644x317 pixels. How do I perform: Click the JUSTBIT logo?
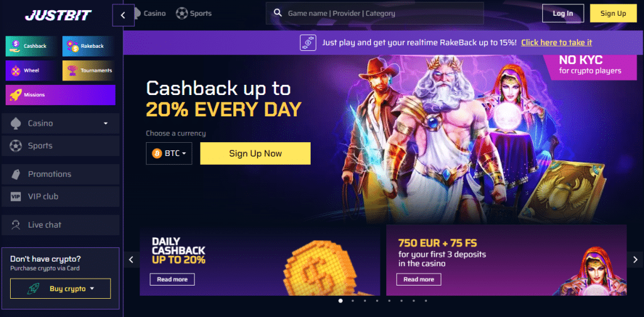click(58, 15)
